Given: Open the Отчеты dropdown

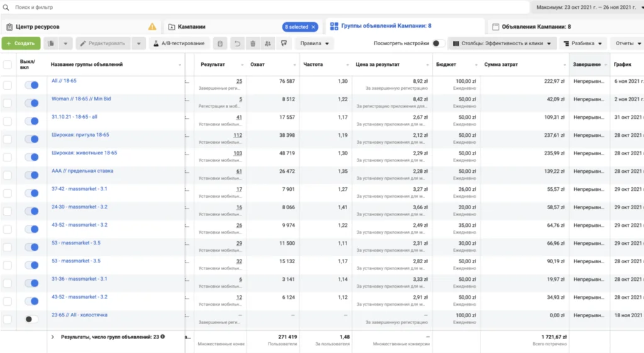Looking at the screenshot, I should [x=628, y=43].
